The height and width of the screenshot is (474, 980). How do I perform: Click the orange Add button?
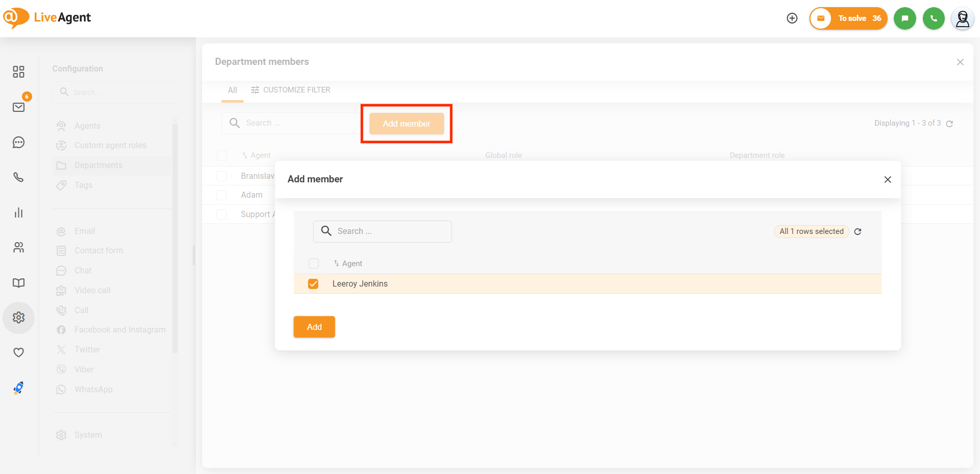[314, 327]
